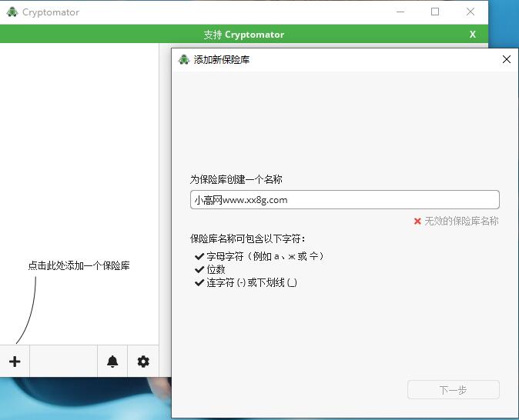Click the plus icon to add vault
This screenshot has width=519, height=420.
click(x=15, y=361)
